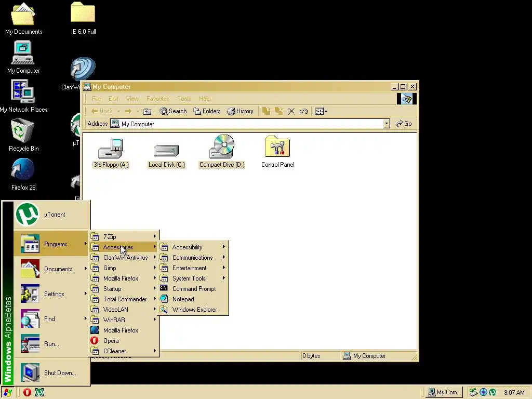Select My Documents desktop icon
Viewport: 532px width, 399px height.
pyautogui.click(x=23, y=19)
